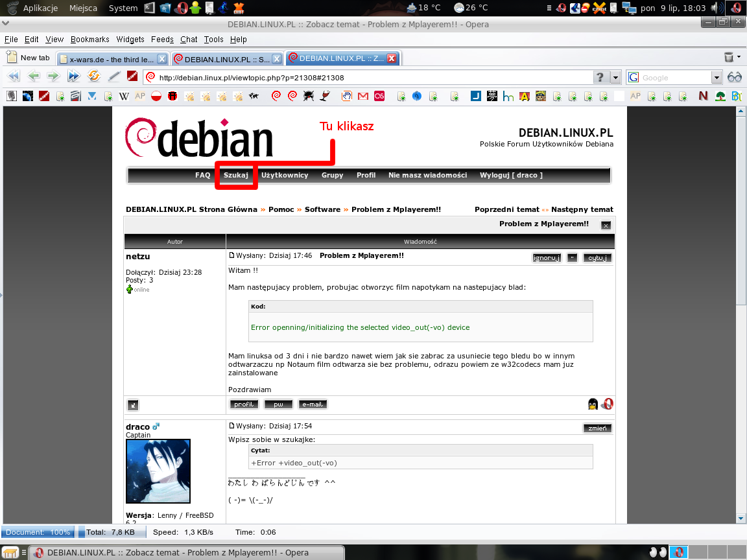Click the glasses icon right of Google search

tap(734, 77)
